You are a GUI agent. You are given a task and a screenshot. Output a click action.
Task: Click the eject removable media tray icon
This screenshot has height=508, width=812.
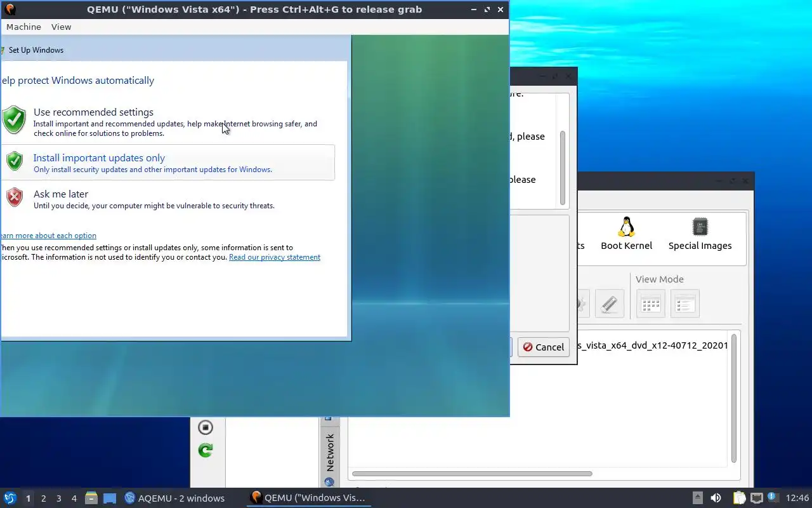click(x=697, y=498)
